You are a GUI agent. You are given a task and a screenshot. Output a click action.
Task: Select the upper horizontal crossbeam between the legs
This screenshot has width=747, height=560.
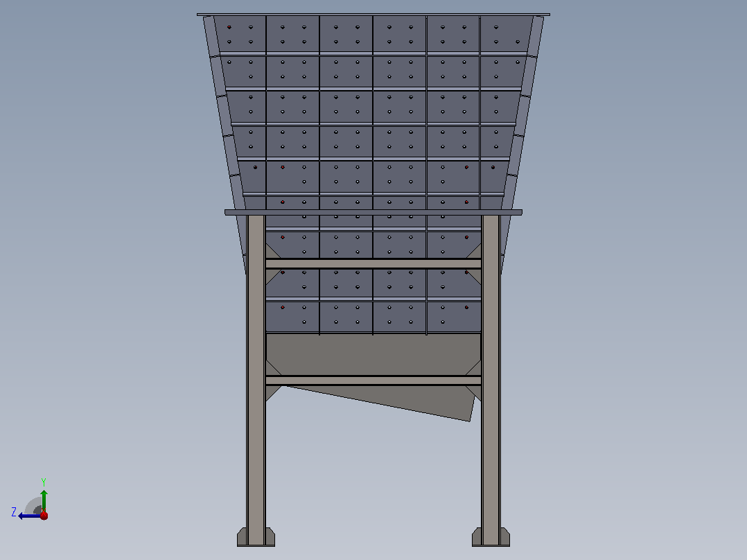(x=373, y=263)
